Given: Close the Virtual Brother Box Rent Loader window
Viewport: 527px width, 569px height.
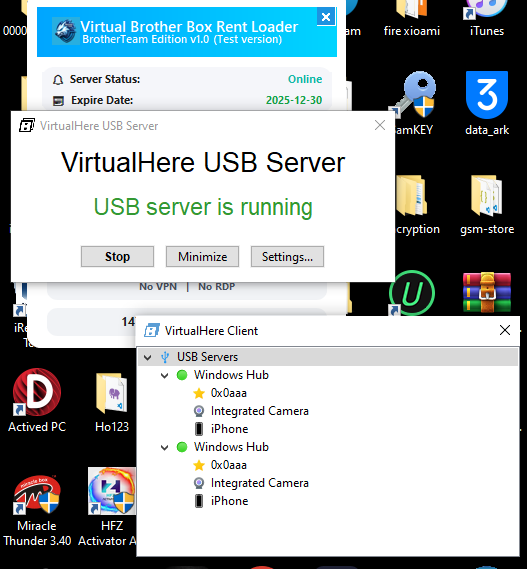Looking at the screenshot, I should pos(326,17).
